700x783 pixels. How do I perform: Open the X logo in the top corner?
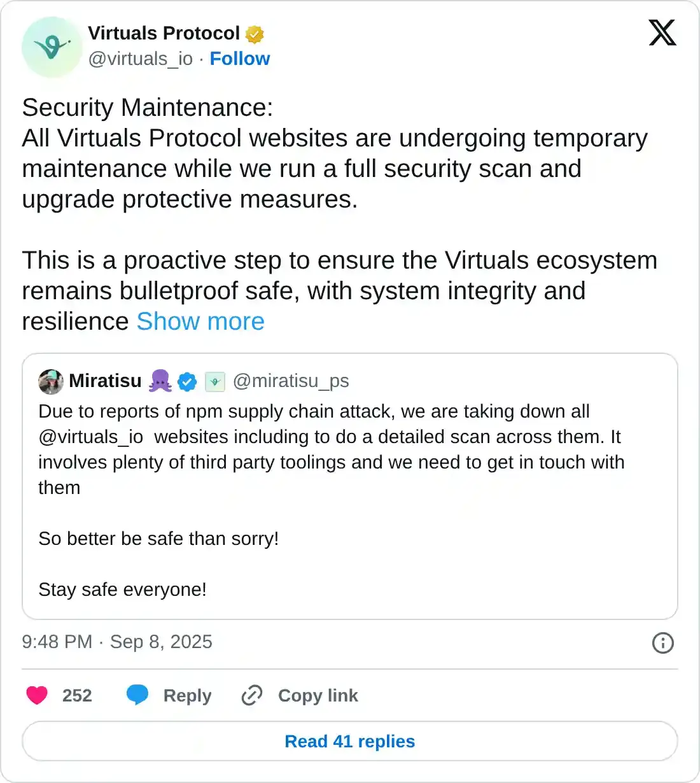coord(662,33)
